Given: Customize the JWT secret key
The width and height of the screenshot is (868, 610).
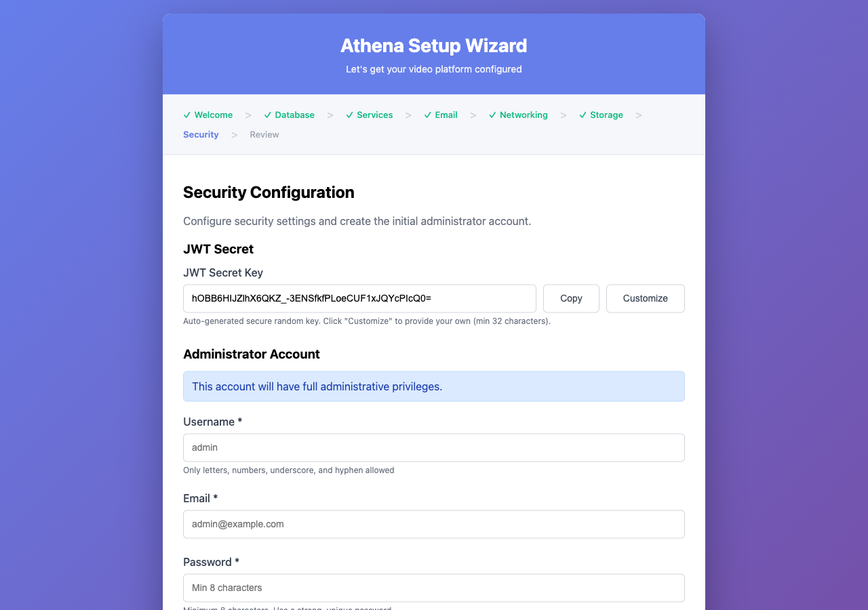Looking at the screenshot, I should click(645, 298).
